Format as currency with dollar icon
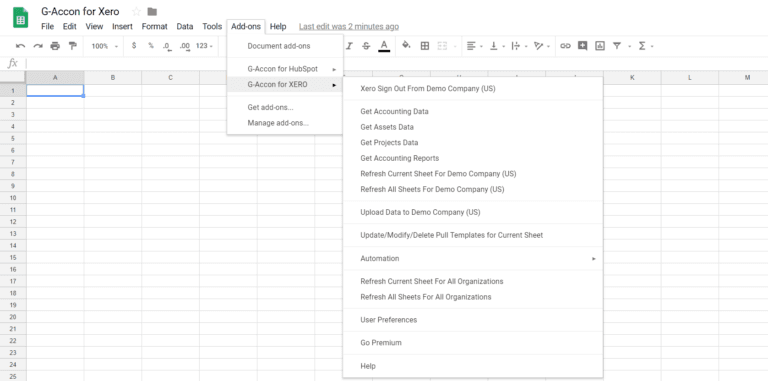The width and height of the screenshot is (768, 381). pyautogui.click(x=134, y=46)
